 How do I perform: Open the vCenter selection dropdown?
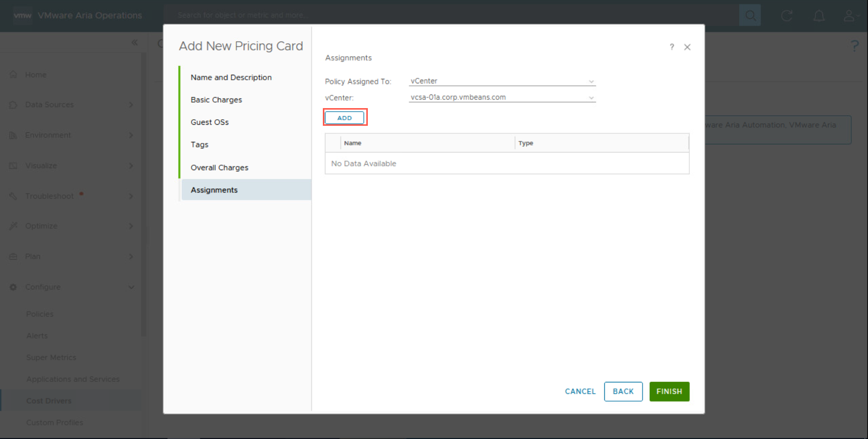pos(502,97)
